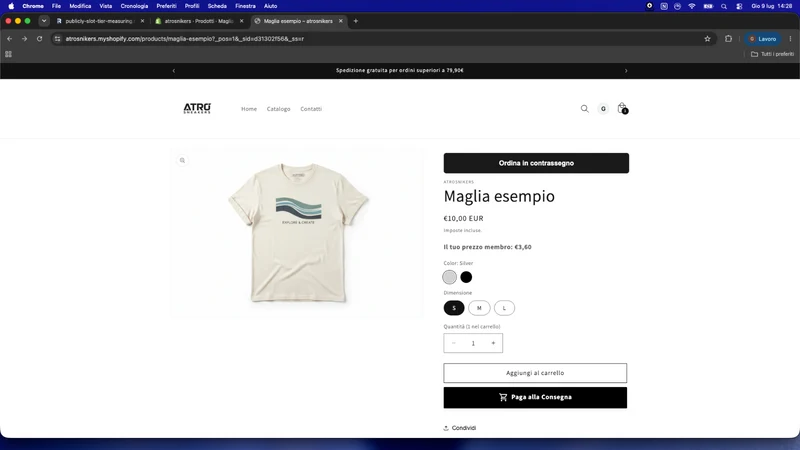Image resolution: width=800 pixels, height=450 pixels.
Task: Click the date and time in menu bar
Action: click(771, 6)
